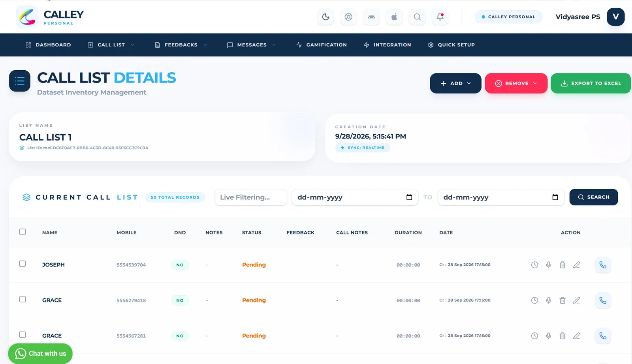Open notifications bell icon
632x364 pixels.
(x=440, y=17)
